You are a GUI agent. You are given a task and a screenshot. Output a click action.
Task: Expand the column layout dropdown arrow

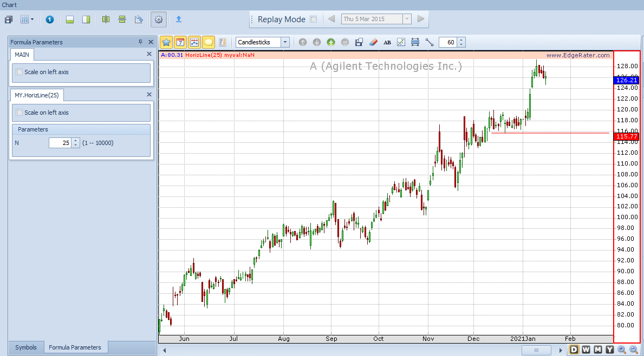tap(32, 19)
